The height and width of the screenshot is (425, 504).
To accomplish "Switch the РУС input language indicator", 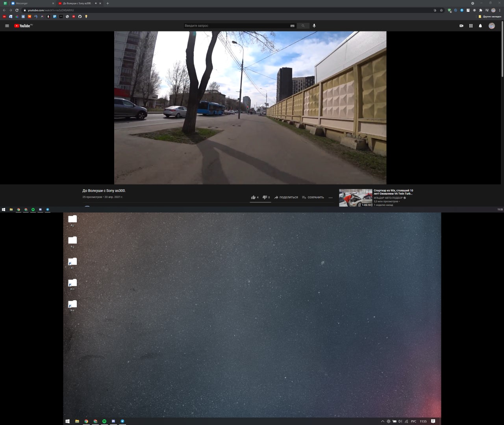I will coord(413,421).
